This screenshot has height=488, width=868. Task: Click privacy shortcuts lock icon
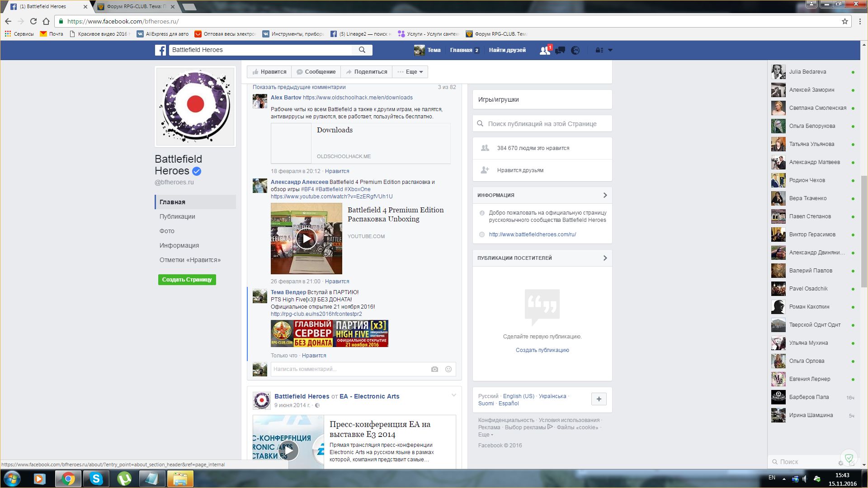[x=599, y=50]
